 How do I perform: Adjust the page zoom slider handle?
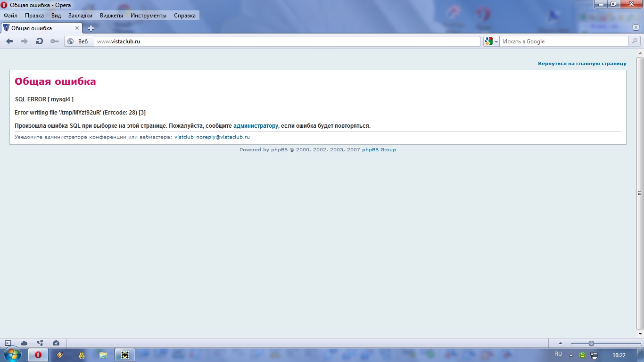tap(591, 343)
